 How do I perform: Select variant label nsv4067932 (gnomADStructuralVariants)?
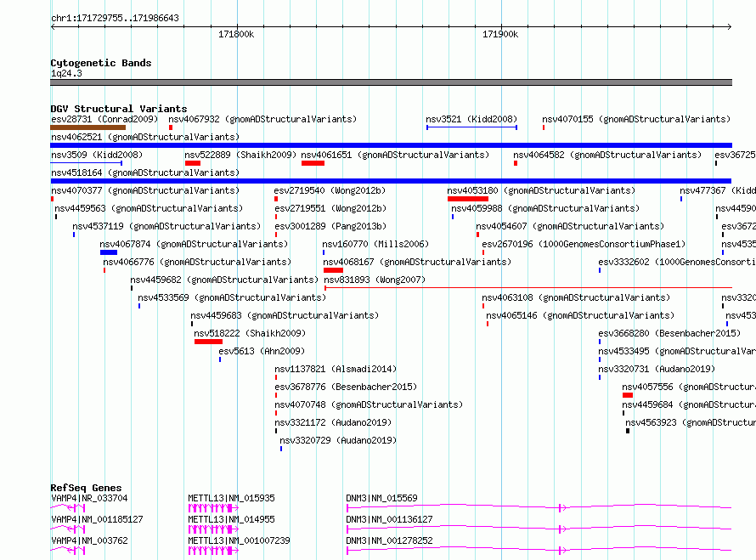[262, 119]
